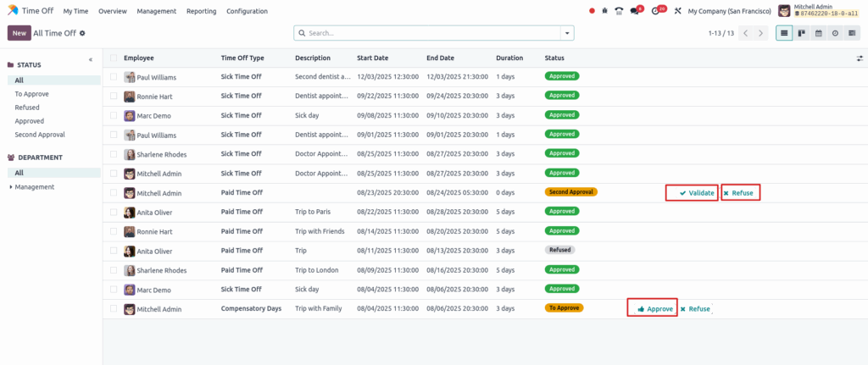Collapse the left filter sidebar
Viewport: 868px width, 365px height.
(91, 59)
